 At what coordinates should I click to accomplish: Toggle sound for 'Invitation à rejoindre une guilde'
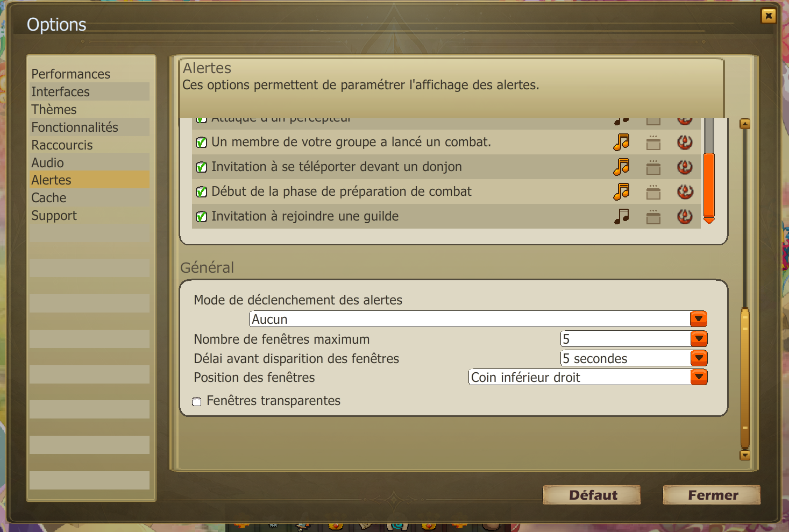(x=621, y=216)
